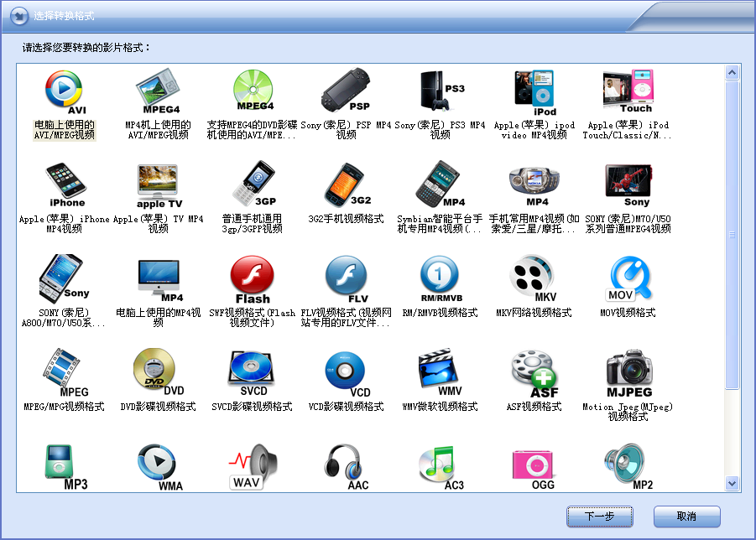Choose the QuickTime MOV format

(628, 279)
